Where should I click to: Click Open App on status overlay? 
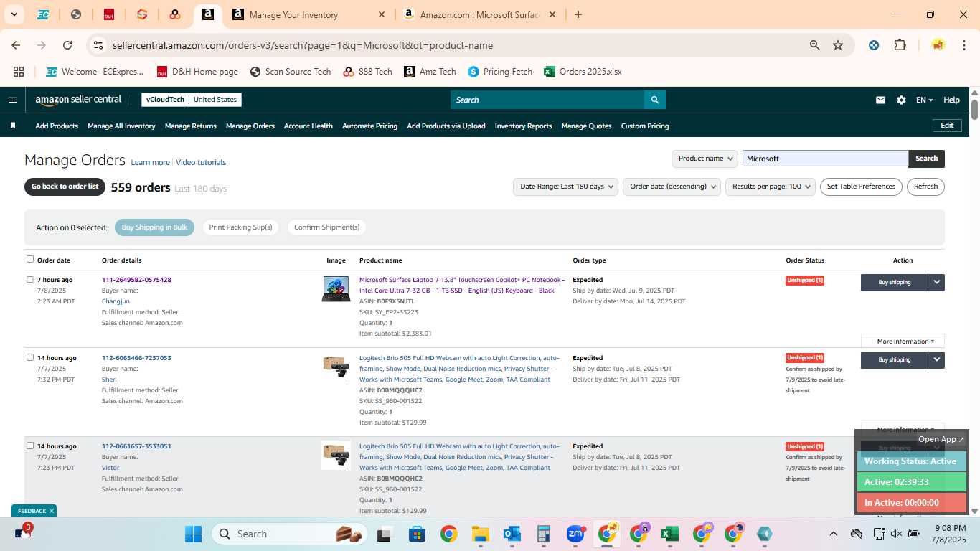941,439
